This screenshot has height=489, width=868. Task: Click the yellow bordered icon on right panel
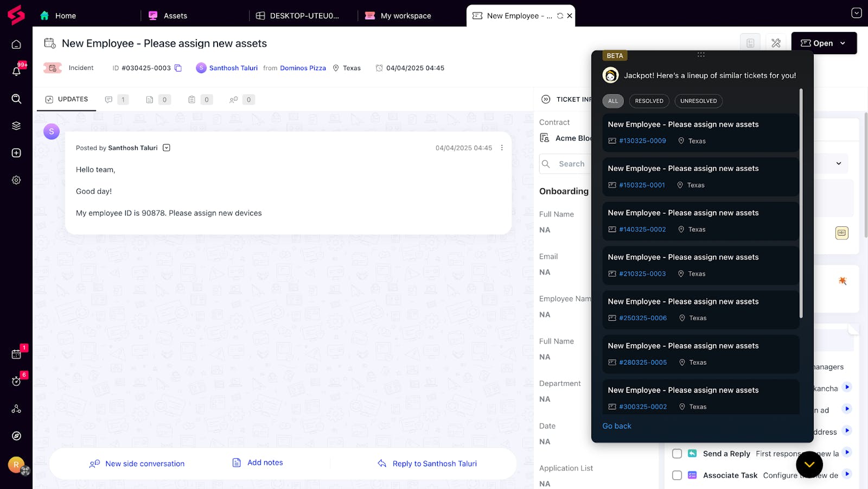coord(842,233)
